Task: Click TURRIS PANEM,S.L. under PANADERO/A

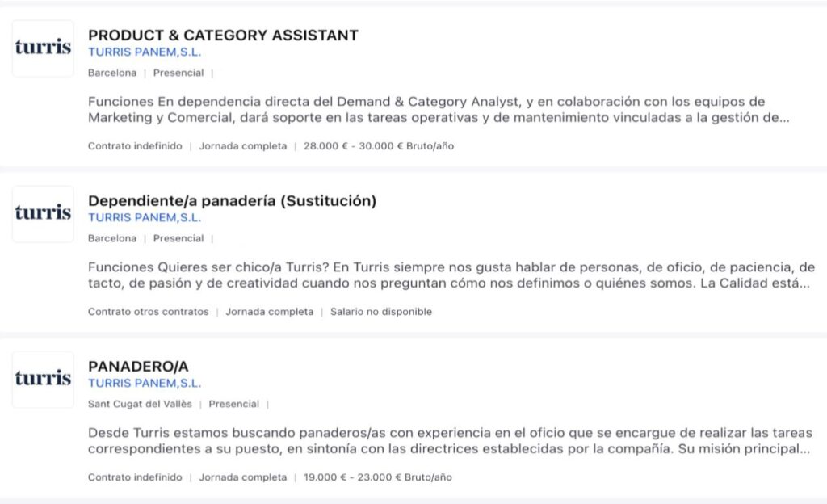Action: 142,384
